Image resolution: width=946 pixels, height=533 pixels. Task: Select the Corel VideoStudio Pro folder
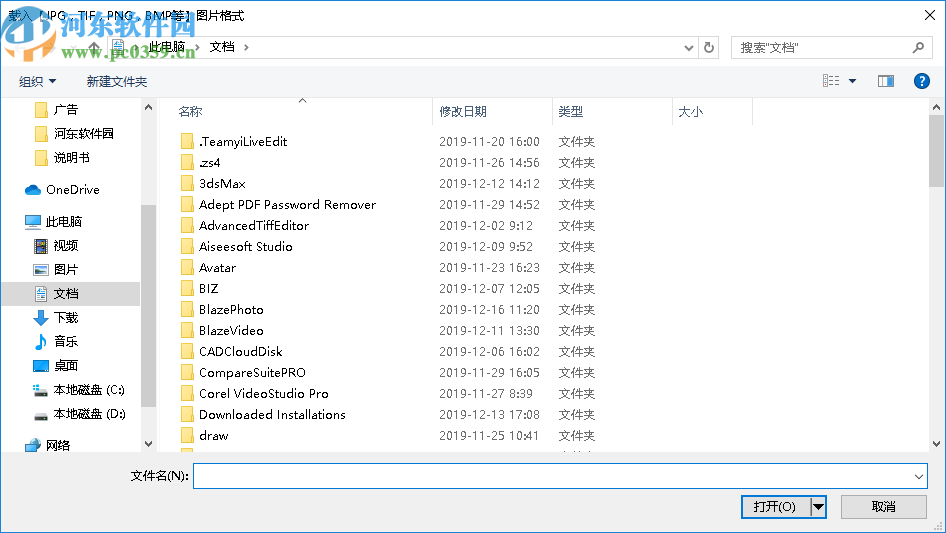(255, 394)
